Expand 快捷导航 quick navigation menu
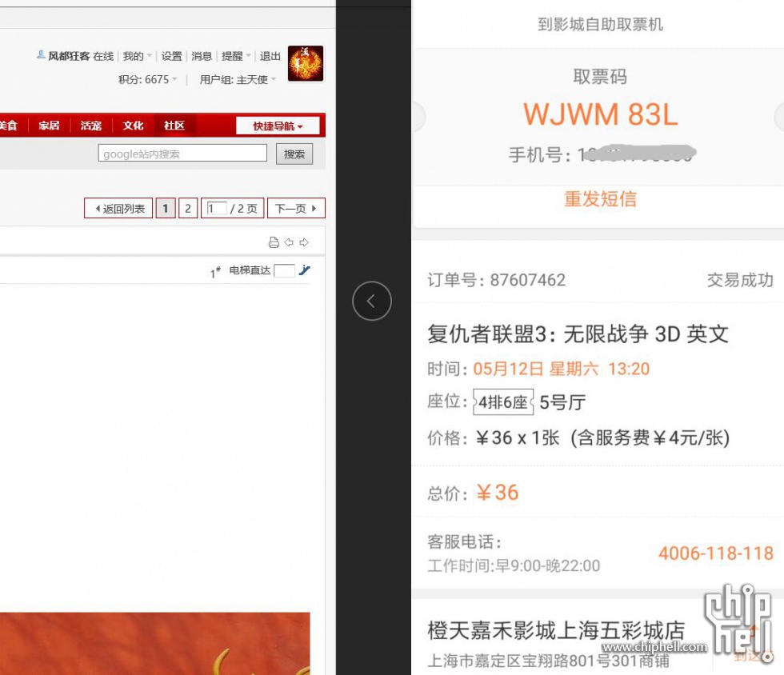Viewport: 784px width, 675px height. (278, 126)
